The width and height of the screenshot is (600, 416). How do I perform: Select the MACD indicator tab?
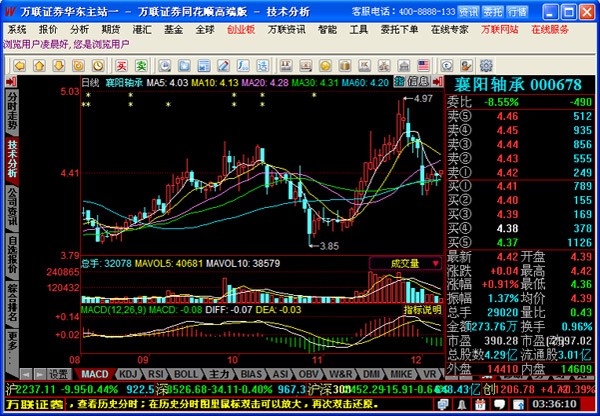(95, 374)
